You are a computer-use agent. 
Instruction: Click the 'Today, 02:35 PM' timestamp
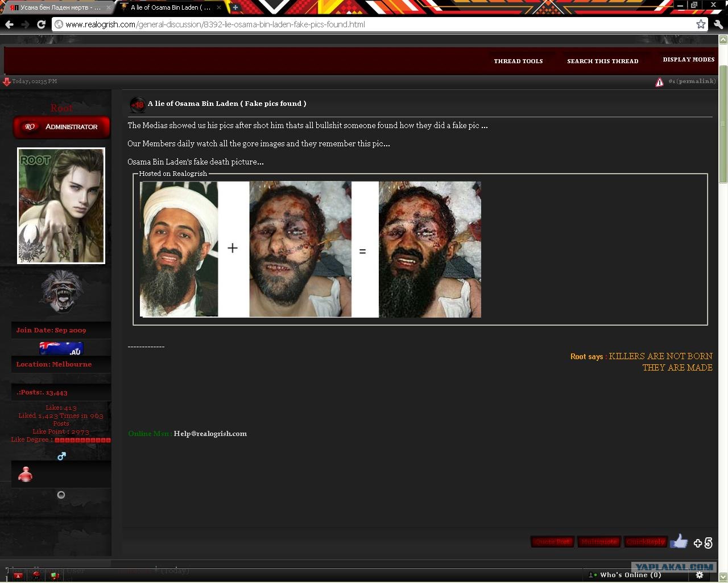click(x=35, y=81)
